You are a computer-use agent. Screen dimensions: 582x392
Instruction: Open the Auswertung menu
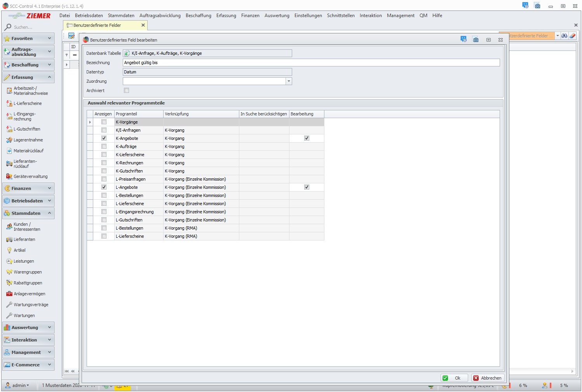coord(277,16)
